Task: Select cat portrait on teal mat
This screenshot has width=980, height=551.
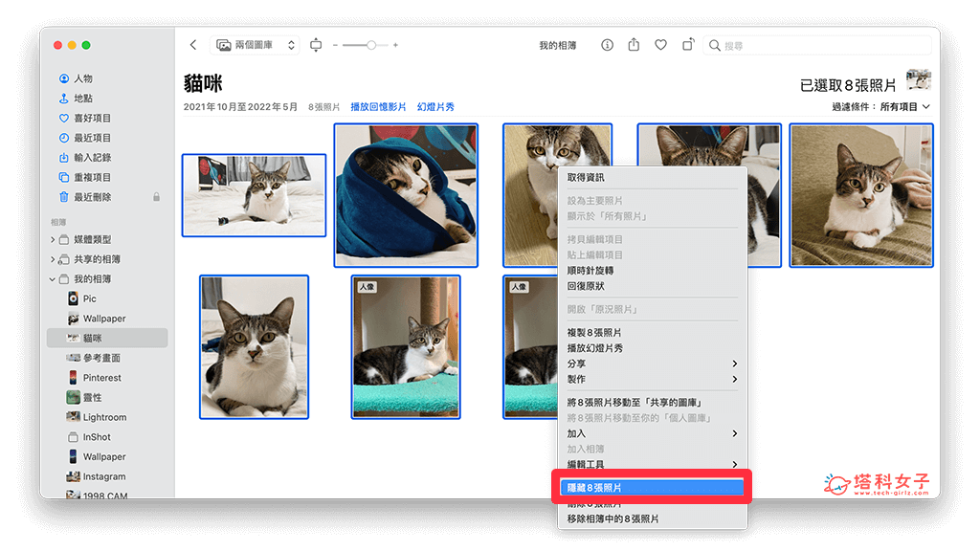Action: coord(406,346)
